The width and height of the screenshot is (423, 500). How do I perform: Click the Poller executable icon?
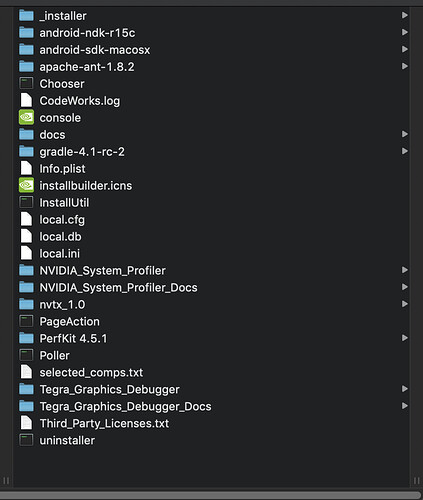pyautogui.click(x=26, y=355)
